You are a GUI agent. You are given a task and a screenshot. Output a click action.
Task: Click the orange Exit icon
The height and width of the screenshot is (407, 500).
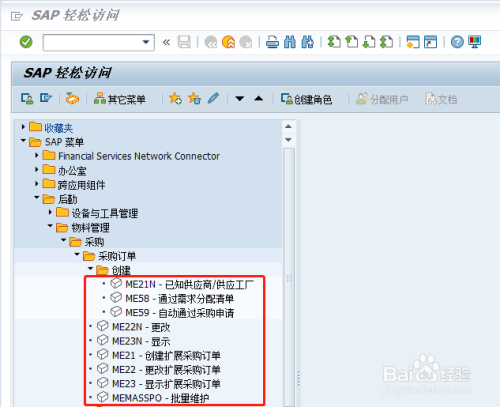click(229, 42)
